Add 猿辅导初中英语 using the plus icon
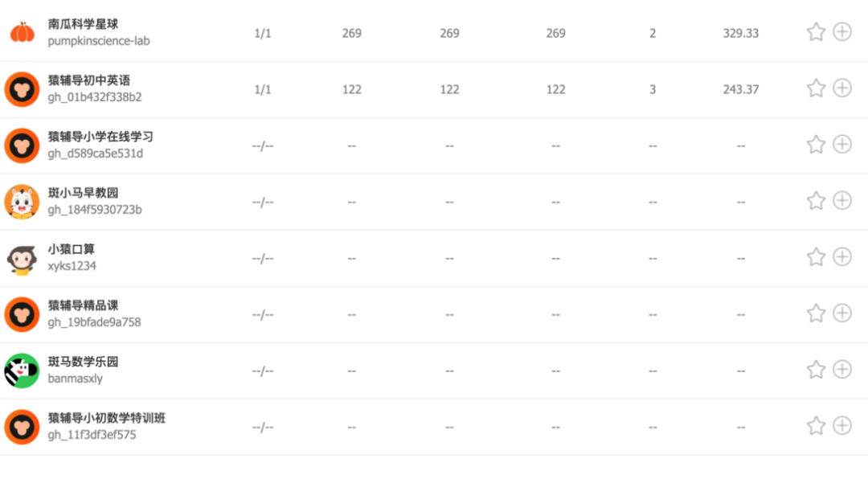Image resolution: width=868 pixels, height=479 pixels. click(x=841, y=88)
